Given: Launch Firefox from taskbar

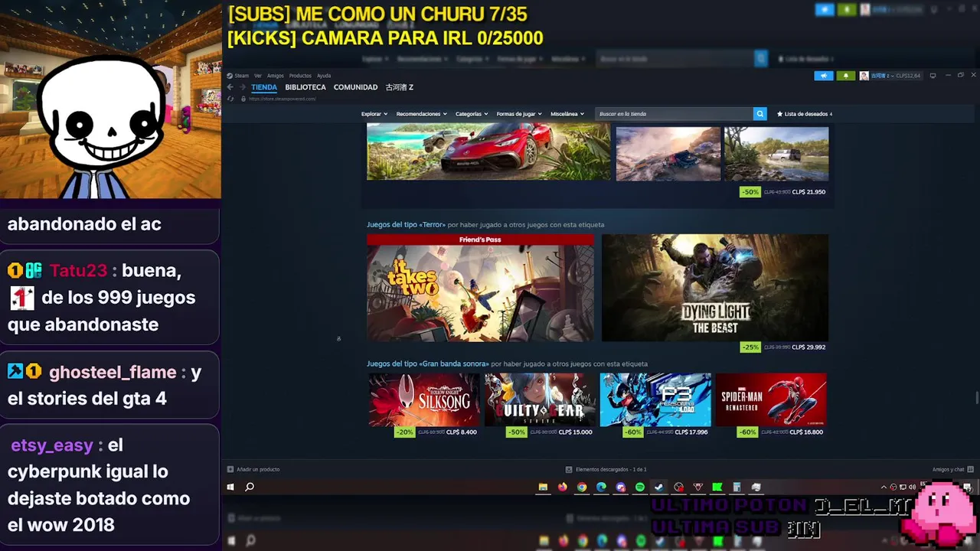Looking at the screenshot, I should [563, 487].
